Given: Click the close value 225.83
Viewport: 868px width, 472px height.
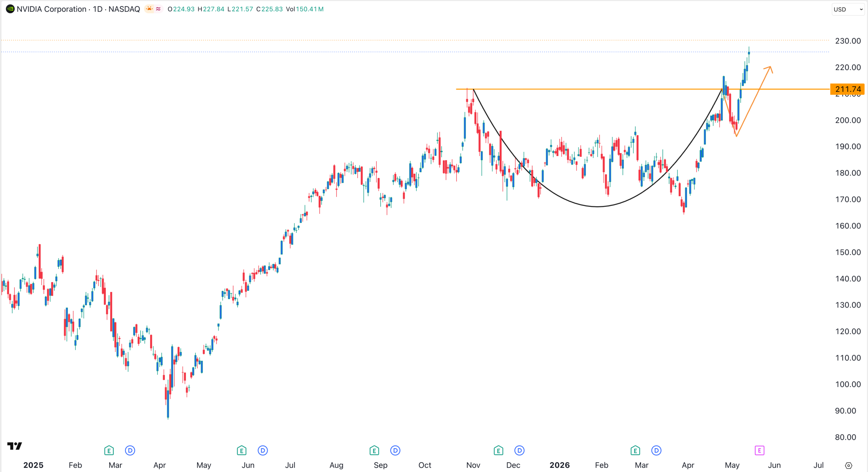Looking at the screenshot, I should [272, 9].
